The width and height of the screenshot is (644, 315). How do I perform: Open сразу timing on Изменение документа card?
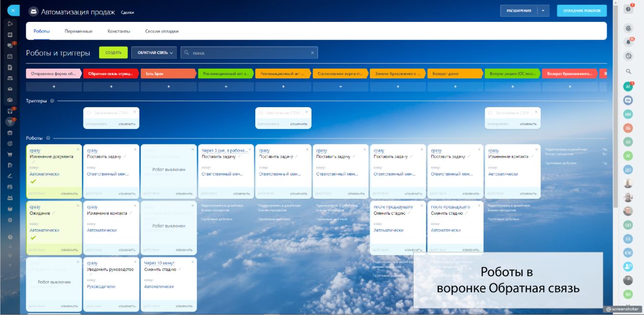[35, 151]
